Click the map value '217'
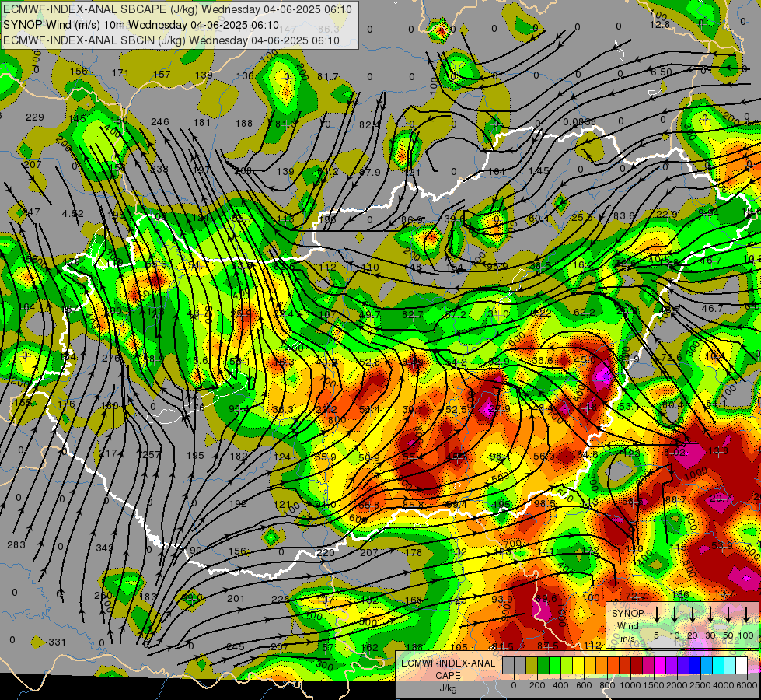The width and height of the screenshot is (761, 700). tap(108, 453)
